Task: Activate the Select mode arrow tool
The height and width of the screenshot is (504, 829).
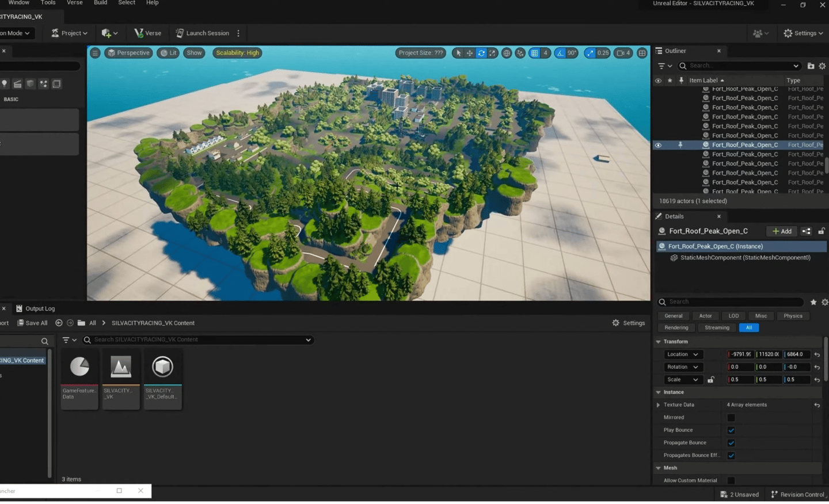Action: tap(459, 53)
